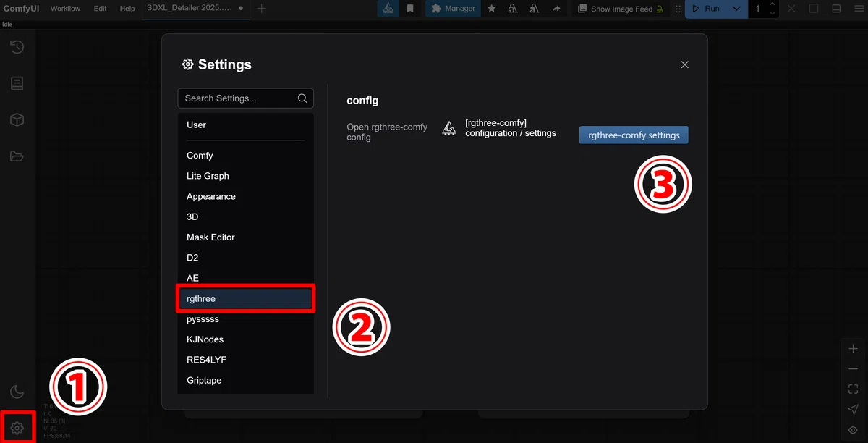Select the 3D settings category
Viewport: 868px width, 443px height.
coord(245,216)
